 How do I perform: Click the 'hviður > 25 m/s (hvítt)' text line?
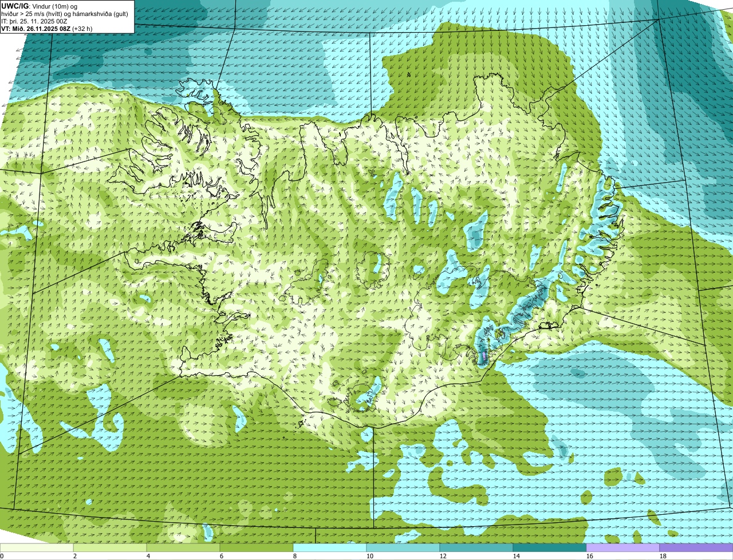click(x=65, y=14)
